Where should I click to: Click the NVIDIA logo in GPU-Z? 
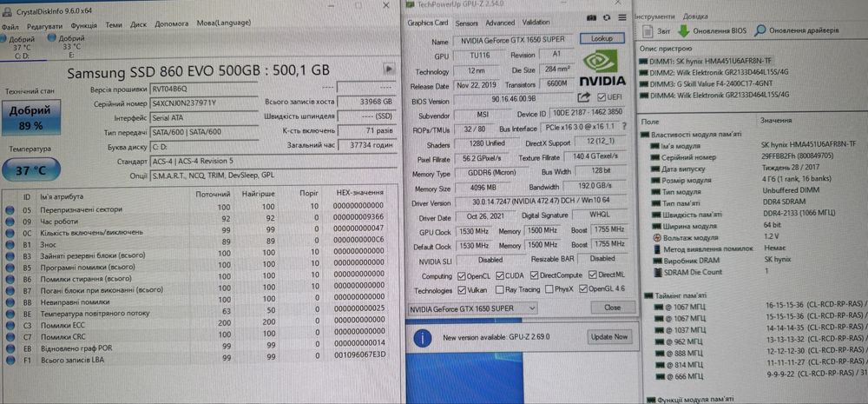[x=602, y=69]
